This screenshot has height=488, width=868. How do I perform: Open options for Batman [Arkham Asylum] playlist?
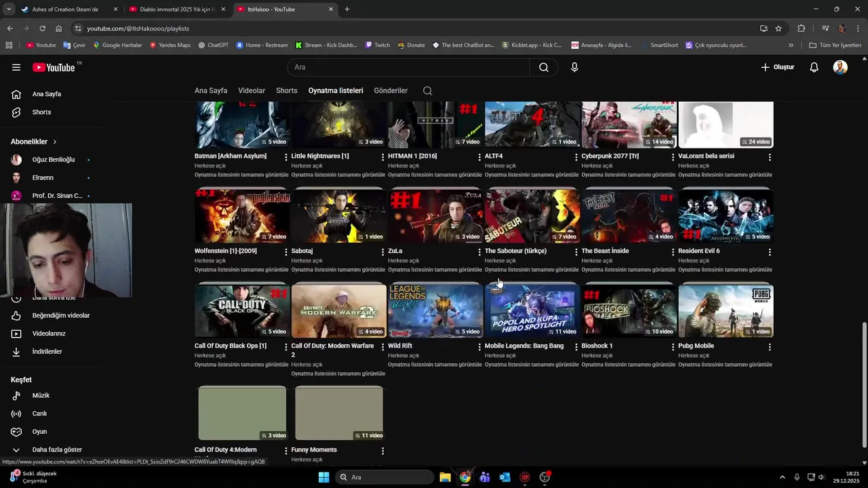(x=286, y=157)
